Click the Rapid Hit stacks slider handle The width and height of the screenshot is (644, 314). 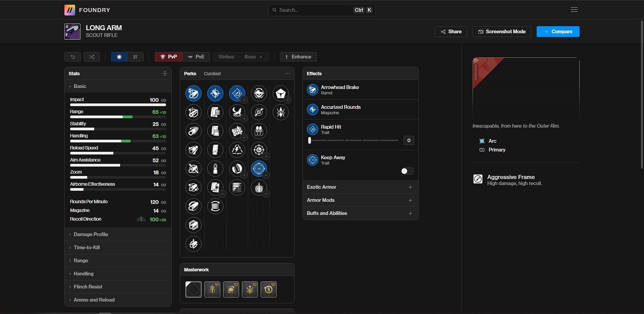coord(310,140)
